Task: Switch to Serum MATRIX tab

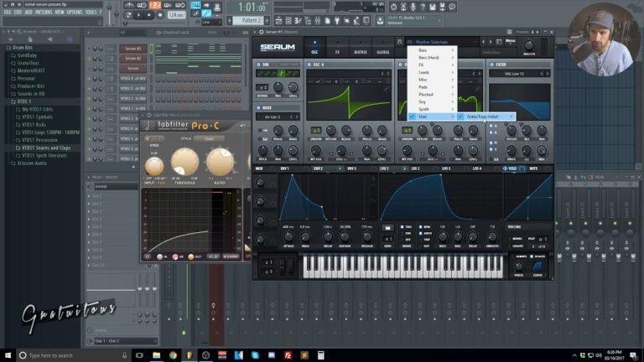Action: pos(361,47)
